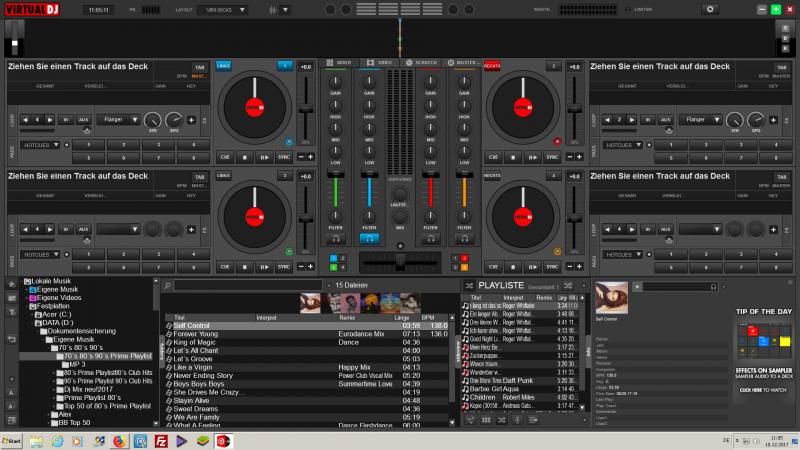Enable headphone cue on the green mixer channel
The image size is (800, 450).
335,238
